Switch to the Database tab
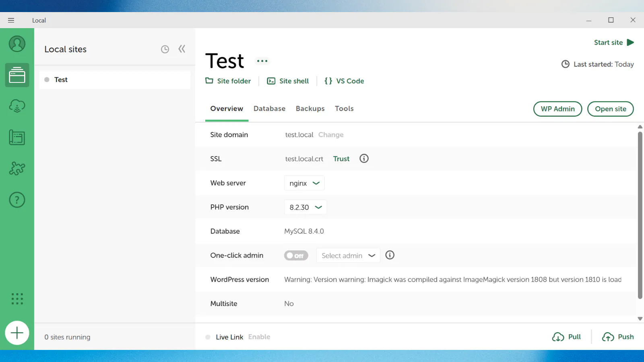The height and width of the screenshot is (362, 644). pyautogui.click(x=270, y=109)
